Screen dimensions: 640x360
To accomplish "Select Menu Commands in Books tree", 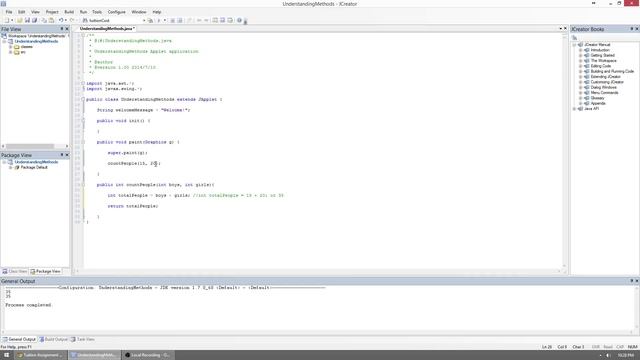I will tap(604, 92).
